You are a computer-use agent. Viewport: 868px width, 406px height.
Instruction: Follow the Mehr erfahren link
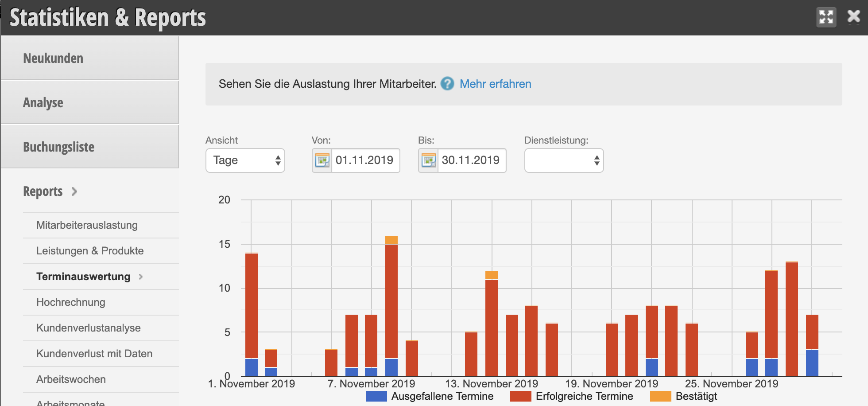coord(495,84)
